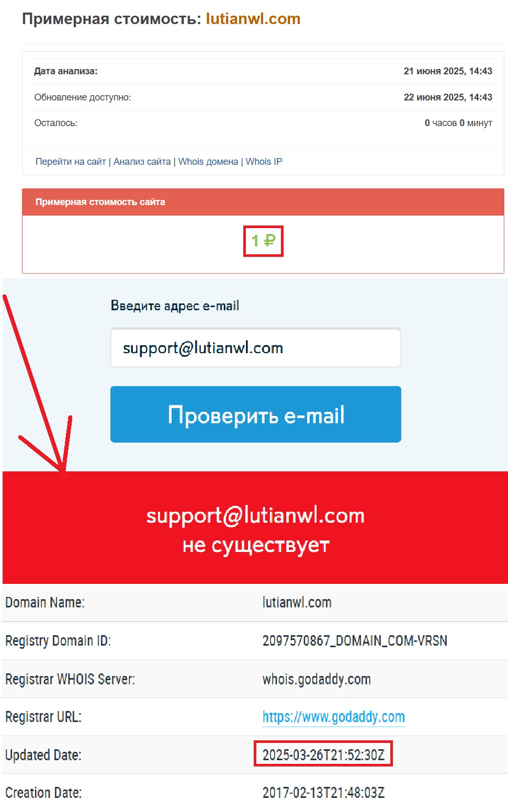Click the Registry Domain ID value
The width and height of the screenshot is (508, 812).
click(355, 640)
